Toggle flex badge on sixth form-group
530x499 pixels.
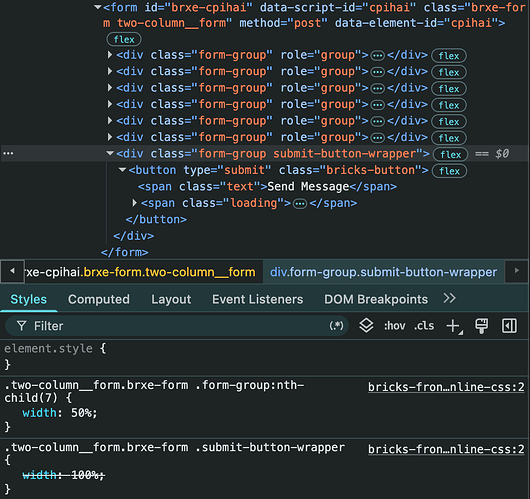click(x=449, y=138)
